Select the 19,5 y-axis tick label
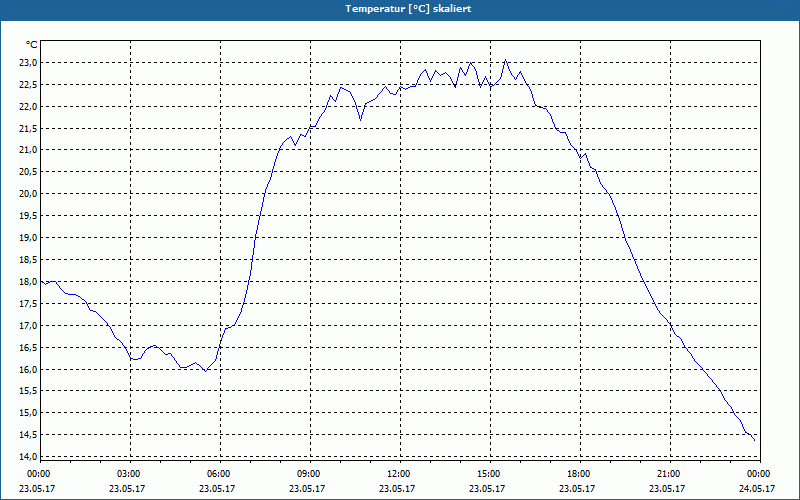The image size is (800, 500). click(x=29, y=216)
